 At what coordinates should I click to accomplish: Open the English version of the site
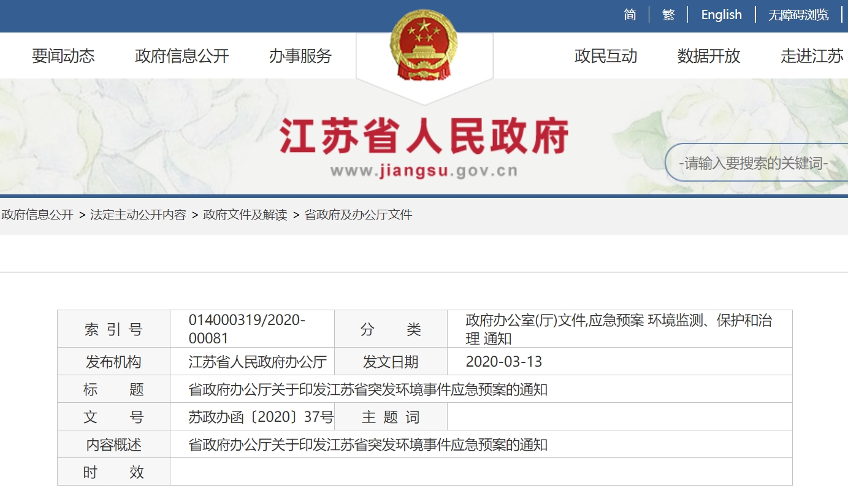721,15
